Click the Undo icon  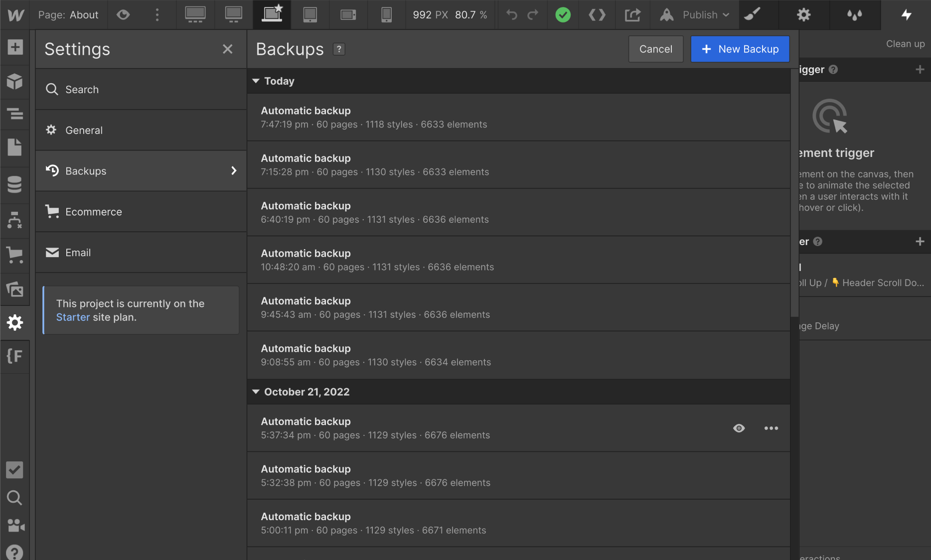click(x=511, y=15)
